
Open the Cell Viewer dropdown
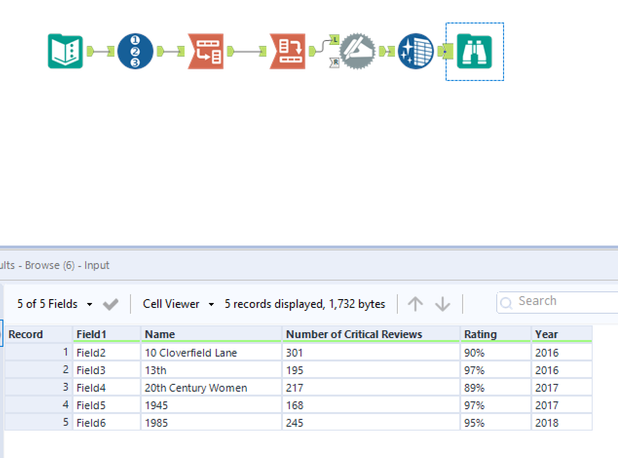click(179, 304)
